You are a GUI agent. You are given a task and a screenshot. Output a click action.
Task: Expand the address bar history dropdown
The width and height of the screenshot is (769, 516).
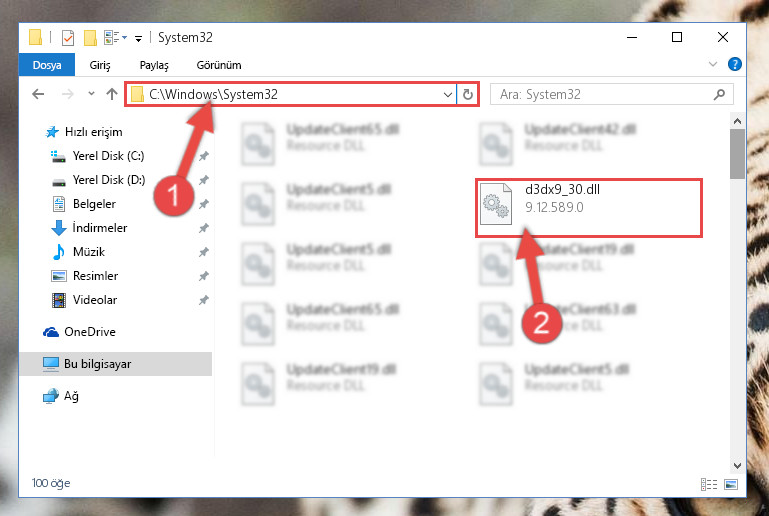pos(447,95)
